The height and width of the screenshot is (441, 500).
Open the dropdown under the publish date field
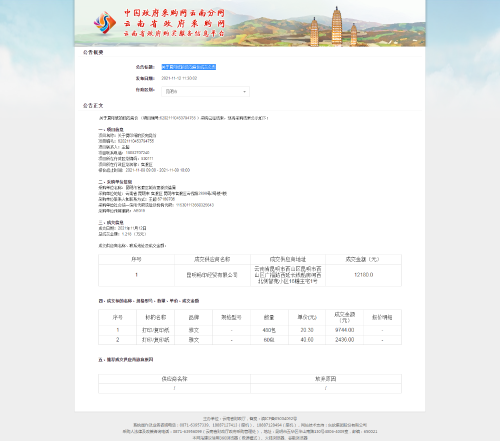205,91
